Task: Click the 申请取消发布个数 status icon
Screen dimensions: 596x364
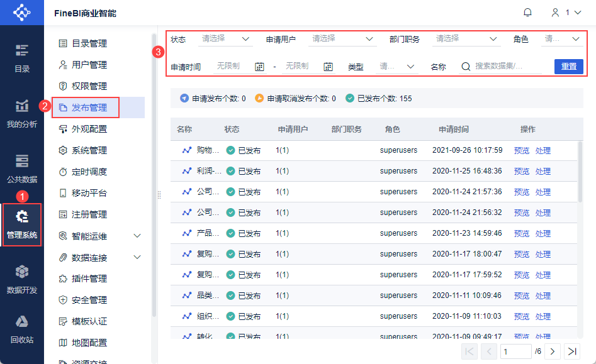Action: click(259, 98)
